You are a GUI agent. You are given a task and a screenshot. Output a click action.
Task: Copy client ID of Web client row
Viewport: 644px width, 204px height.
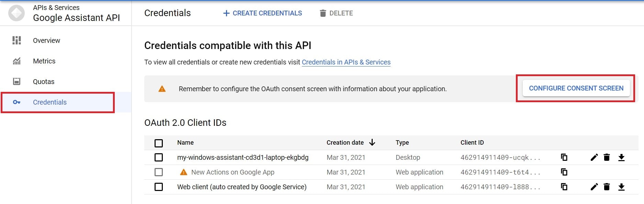click(564, 187)
